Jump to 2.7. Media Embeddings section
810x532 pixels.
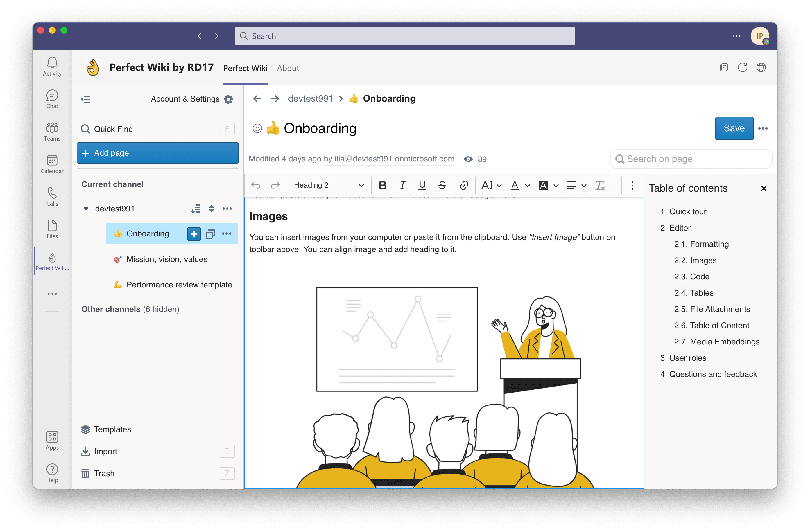pos(716,342)
